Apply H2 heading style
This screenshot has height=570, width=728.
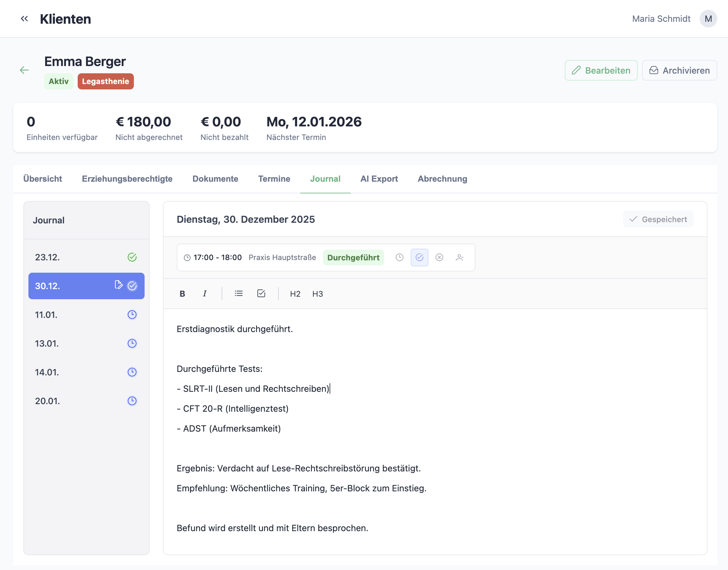click(x=295, y=294)
